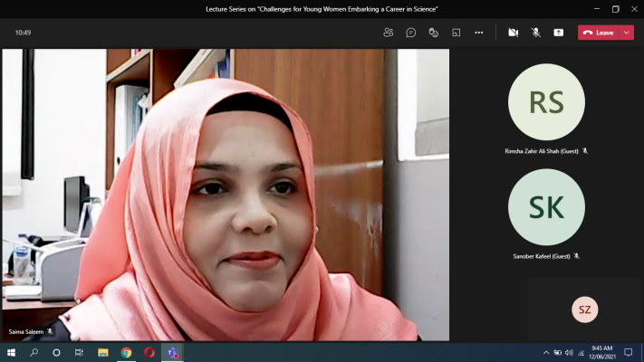Open the More actions ellipsis menu

pos(479,33)
